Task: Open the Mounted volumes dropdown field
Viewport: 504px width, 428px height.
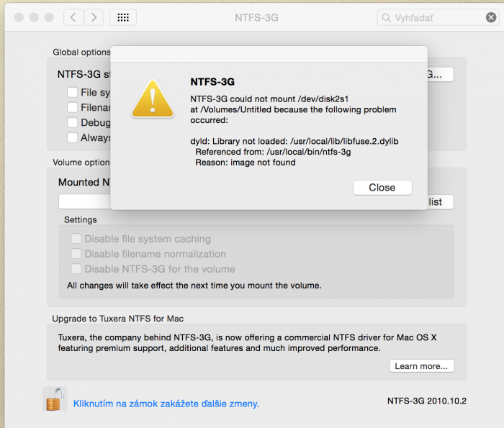Action: (x=84, y=202)
